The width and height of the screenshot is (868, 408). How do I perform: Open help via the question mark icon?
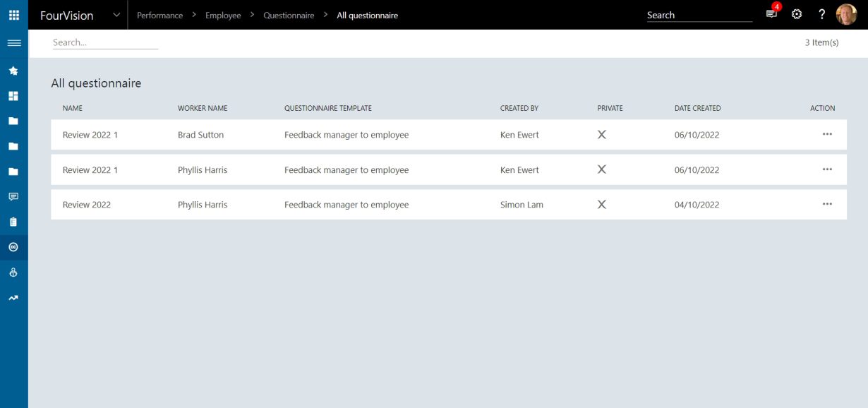(x=821, y=13)
